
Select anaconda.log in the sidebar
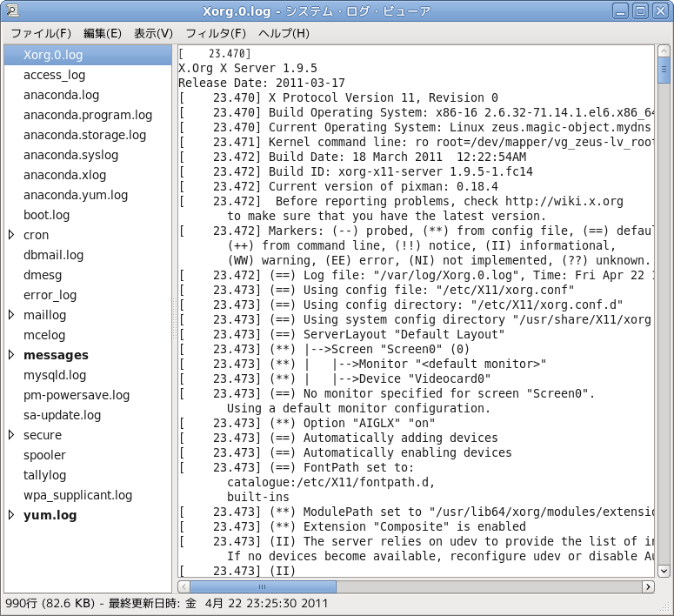tap(88, 95)
